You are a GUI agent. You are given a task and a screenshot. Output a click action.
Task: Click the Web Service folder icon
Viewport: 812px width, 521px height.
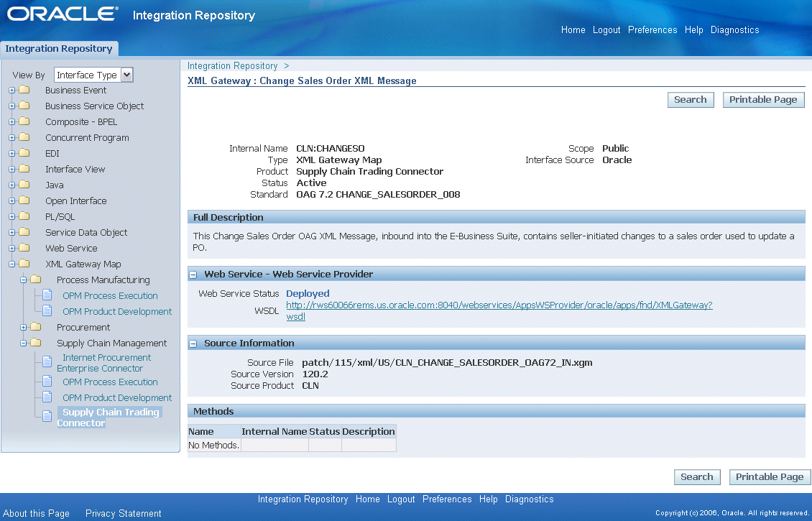(x=24, y=247)
